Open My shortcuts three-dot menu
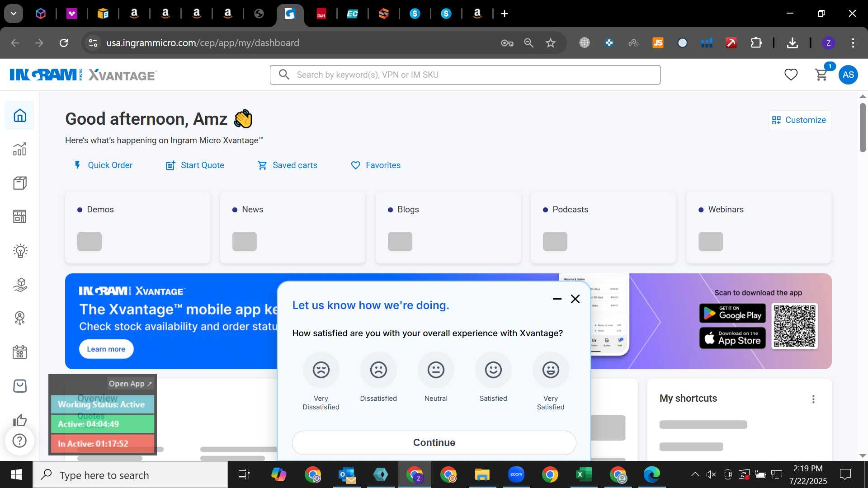Viewport: 868px width, 488px height. [x=813, y=399]
